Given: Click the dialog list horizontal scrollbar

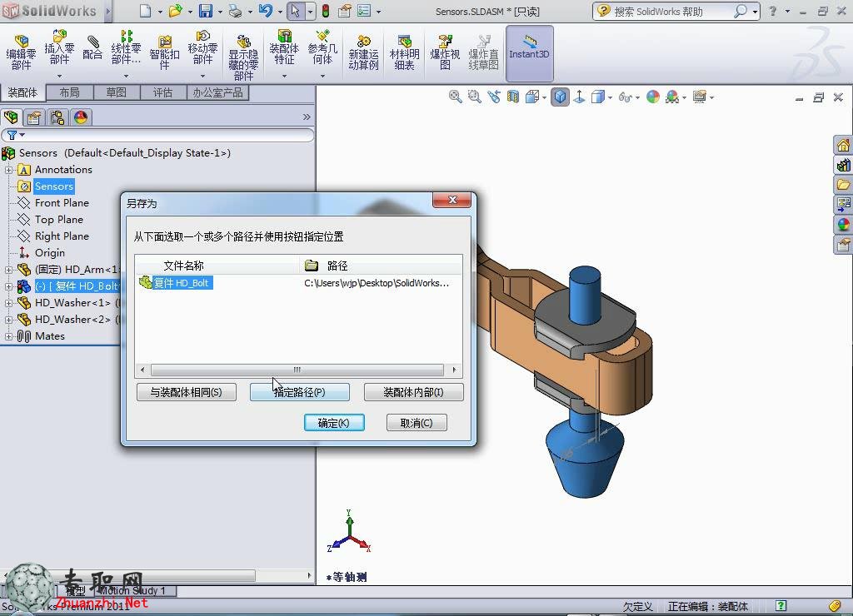Looking at the screenshot, I should 297,370.
